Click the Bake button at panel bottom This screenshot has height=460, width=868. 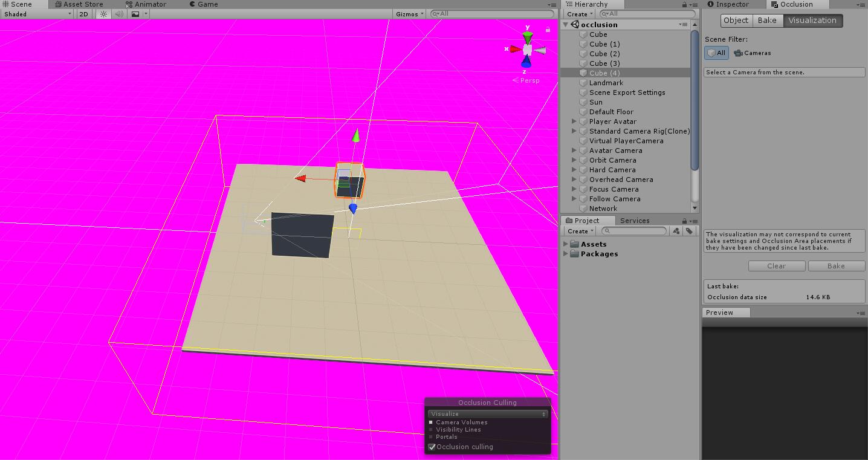[836, 266]
